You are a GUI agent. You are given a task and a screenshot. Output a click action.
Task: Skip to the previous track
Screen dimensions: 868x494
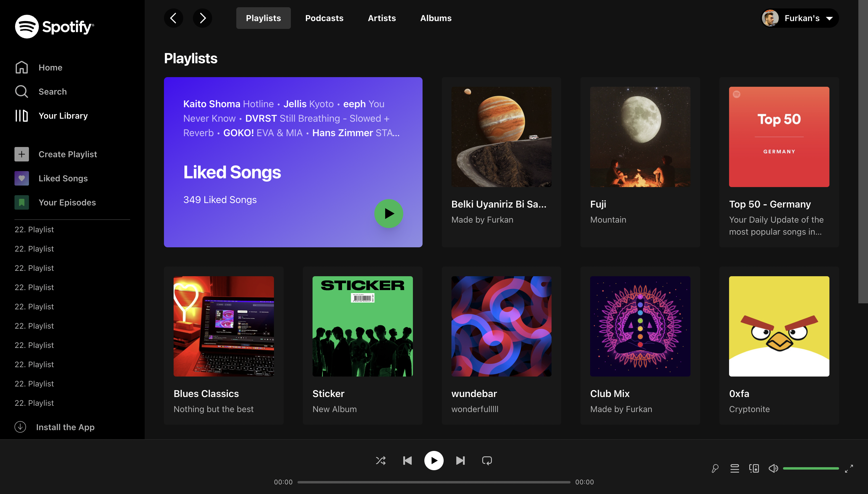pos(407,460)
